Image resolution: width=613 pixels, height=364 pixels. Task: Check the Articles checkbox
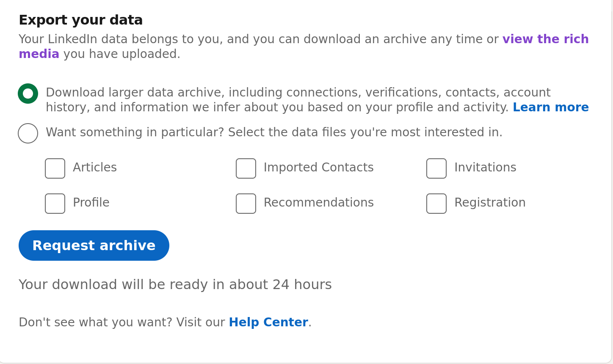(55, 168)
